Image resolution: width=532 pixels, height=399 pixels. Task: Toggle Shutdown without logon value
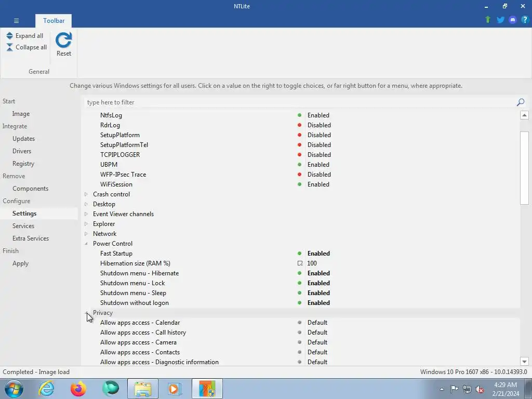click(318, 303)
